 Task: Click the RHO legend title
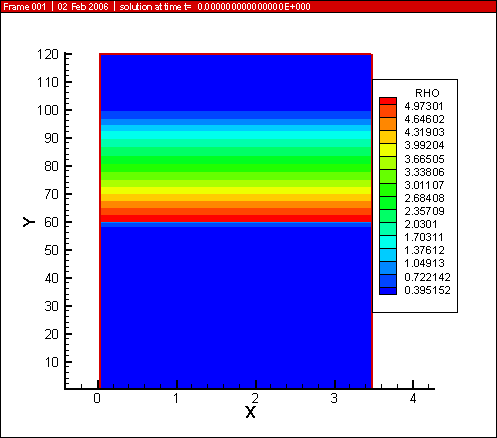(427, 93)
